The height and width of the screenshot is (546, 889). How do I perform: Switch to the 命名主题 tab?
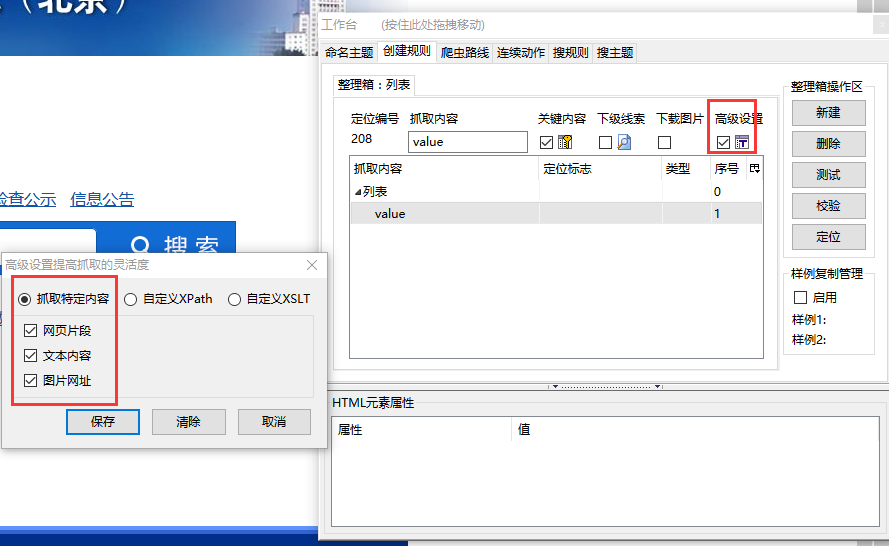click(349, 53)
